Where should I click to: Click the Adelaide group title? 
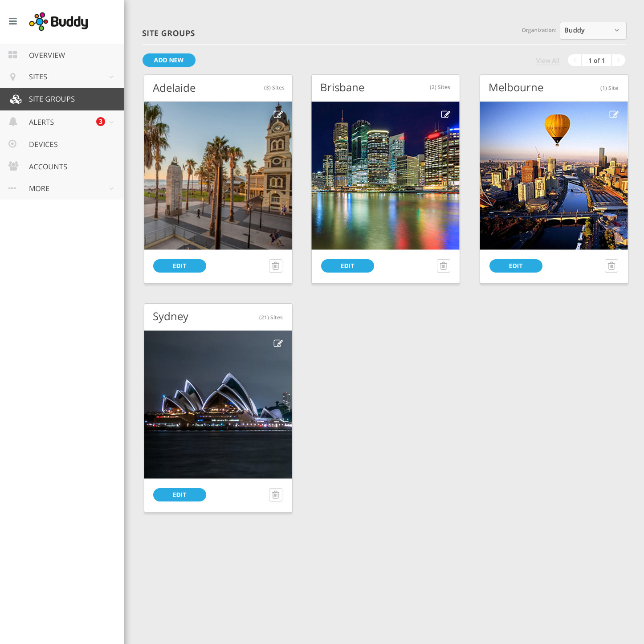[x=174, y=88]
